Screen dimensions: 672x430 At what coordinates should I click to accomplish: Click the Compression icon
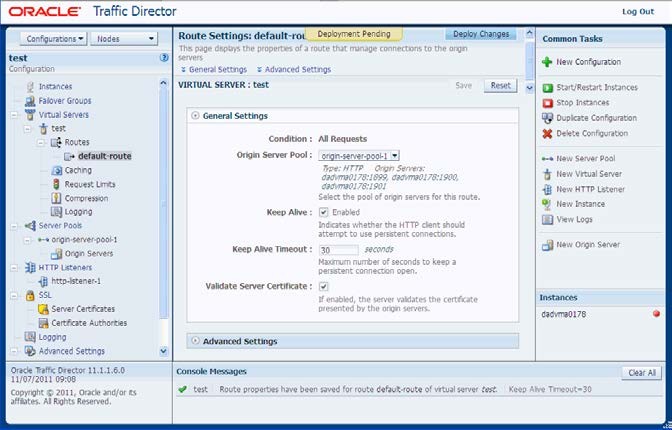point(56,198)
